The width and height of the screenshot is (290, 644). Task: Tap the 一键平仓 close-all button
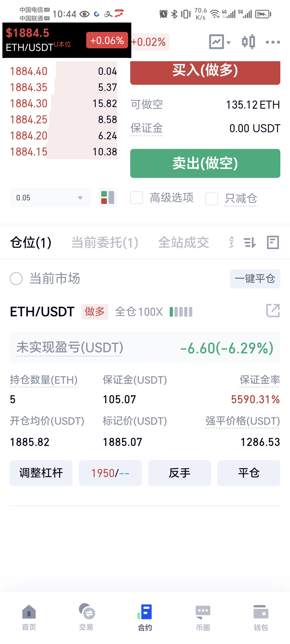[x=255, y=279]
